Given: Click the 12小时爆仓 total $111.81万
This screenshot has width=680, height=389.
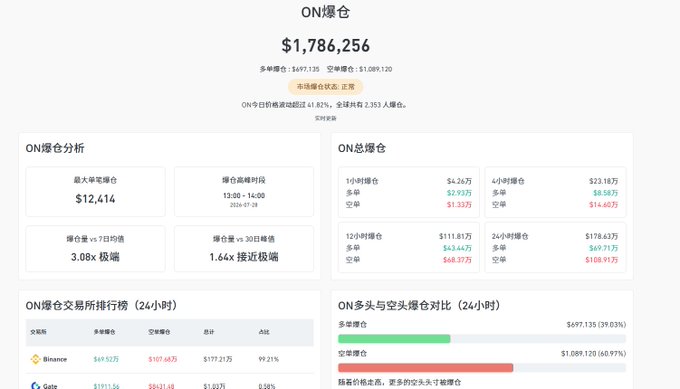Looking at the screenshot, I should click(x=455, y=236).
